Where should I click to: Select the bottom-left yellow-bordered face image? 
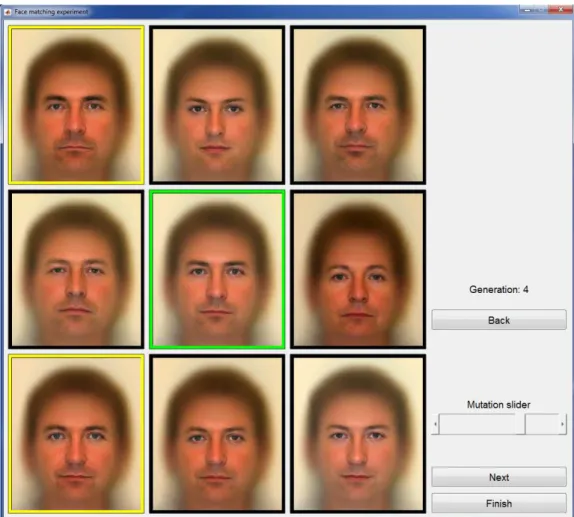(76, 434)
